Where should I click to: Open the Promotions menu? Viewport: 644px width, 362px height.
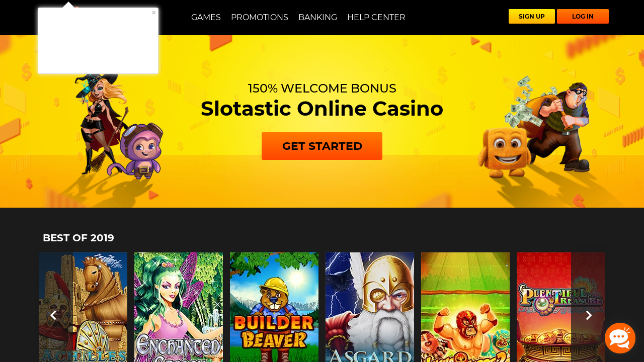(x=260, y=17)
